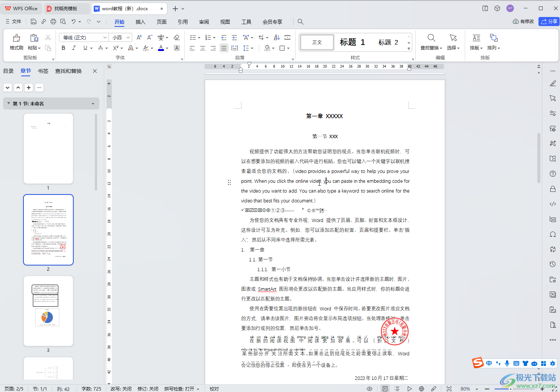Click the Cut scissors icon
Screen dimensions: 560x392
(48, 37)
